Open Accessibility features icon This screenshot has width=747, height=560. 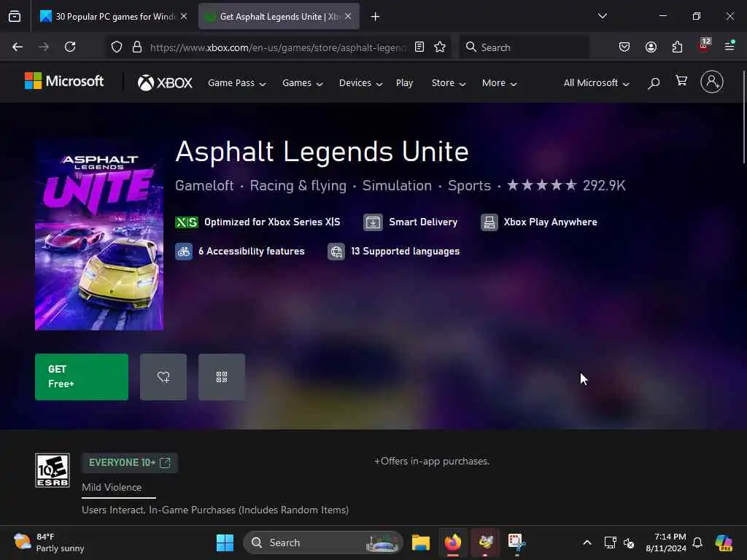tap(184, 252)
